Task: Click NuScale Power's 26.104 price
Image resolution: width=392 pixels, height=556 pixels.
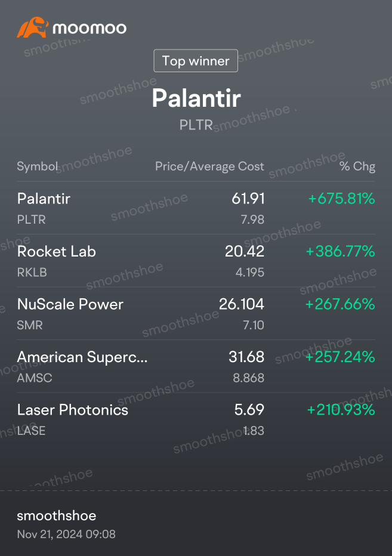Action: [x=242, y=304]
